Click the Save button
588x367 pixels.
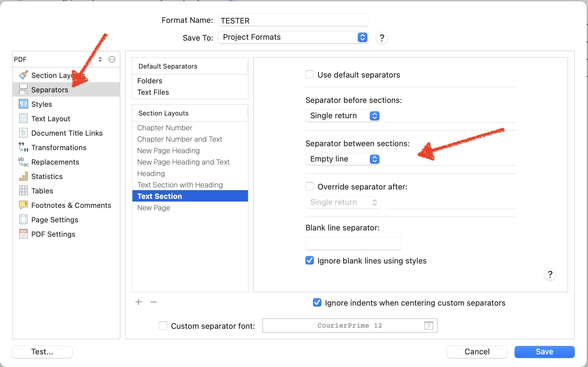point(544,352)
